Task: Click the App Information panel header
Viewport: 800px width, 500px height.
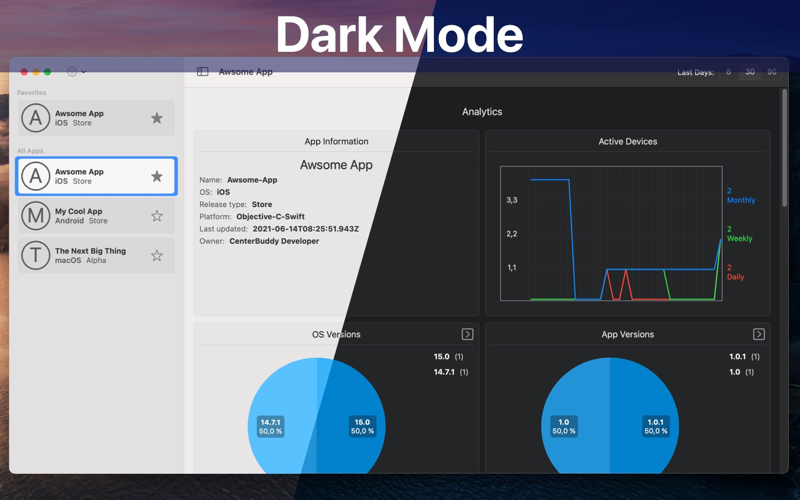Action: 336,141
